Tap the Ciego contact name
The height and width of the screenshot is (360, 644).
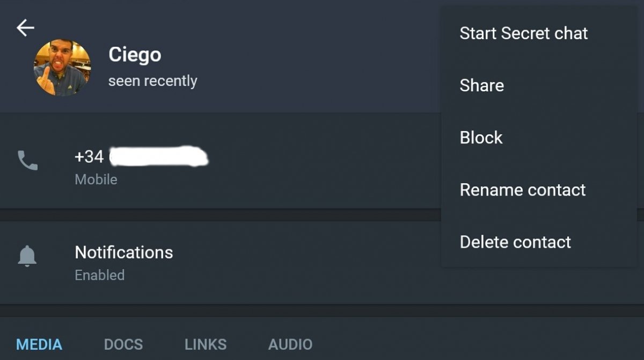click(135, 55)
